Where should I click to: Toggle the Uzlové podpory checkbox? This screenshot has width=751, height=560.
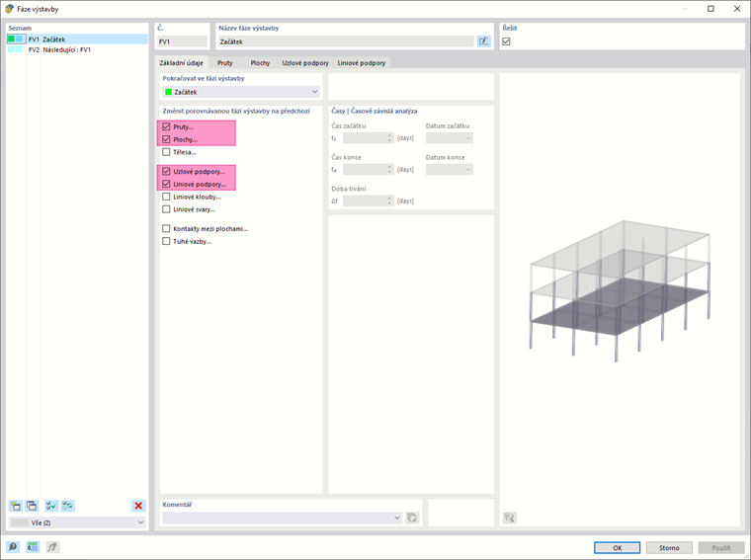tap(166, 171)
